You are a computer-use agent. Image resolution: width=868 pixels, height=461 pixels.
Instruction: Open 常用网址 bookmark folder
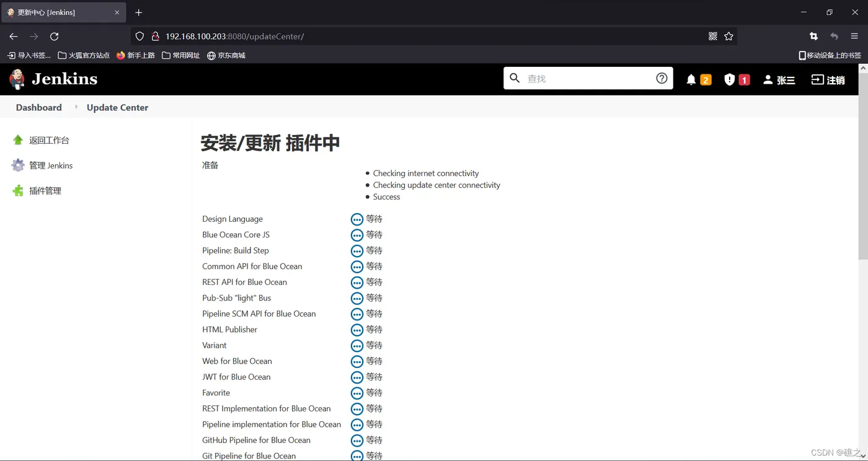click(181, 55)
